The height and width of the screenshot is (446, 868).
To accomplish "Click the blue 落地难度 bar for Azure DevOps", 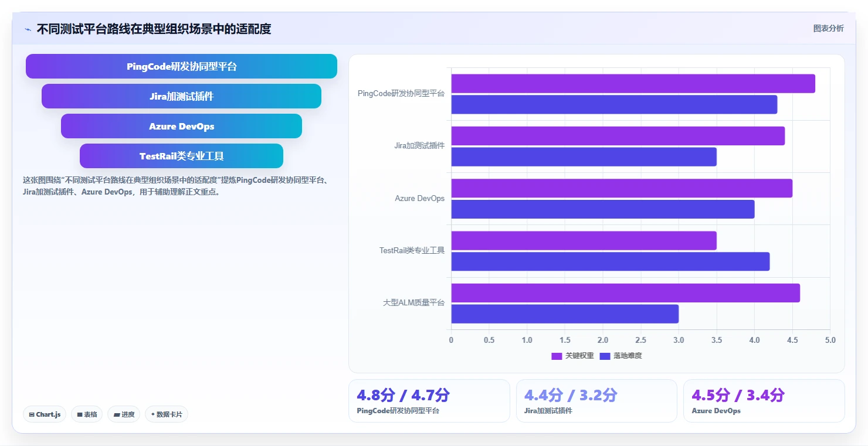I will click(x=603, y=209).
